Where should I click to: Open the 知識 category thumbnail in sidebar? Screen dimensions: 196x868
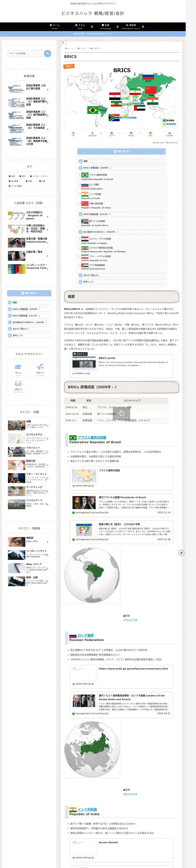tap(16, 425)
